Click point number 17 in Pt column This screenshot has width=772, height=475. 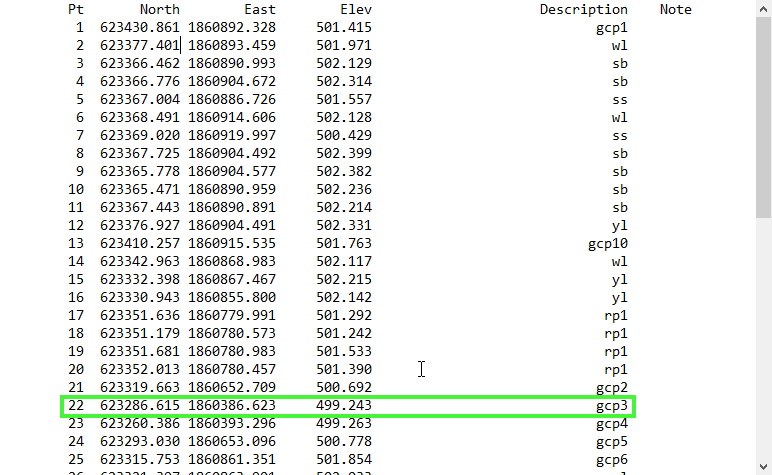(76, 315)
